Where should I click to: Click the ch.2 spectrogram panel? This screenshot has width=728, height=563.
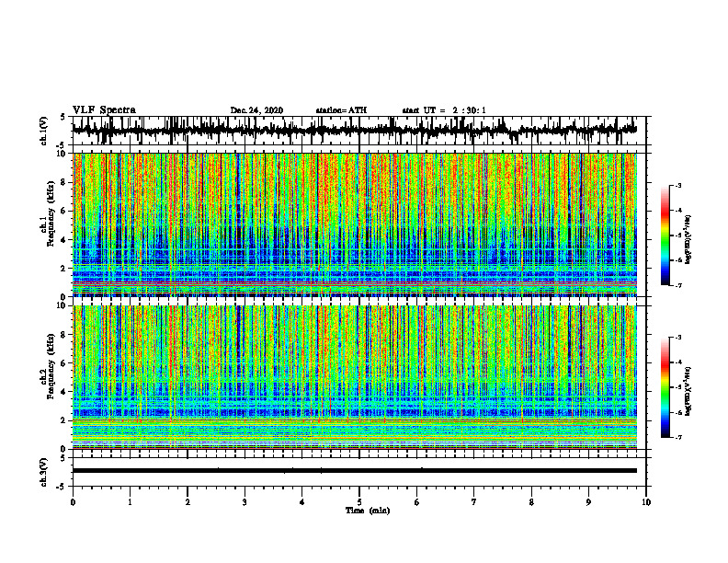354,377
